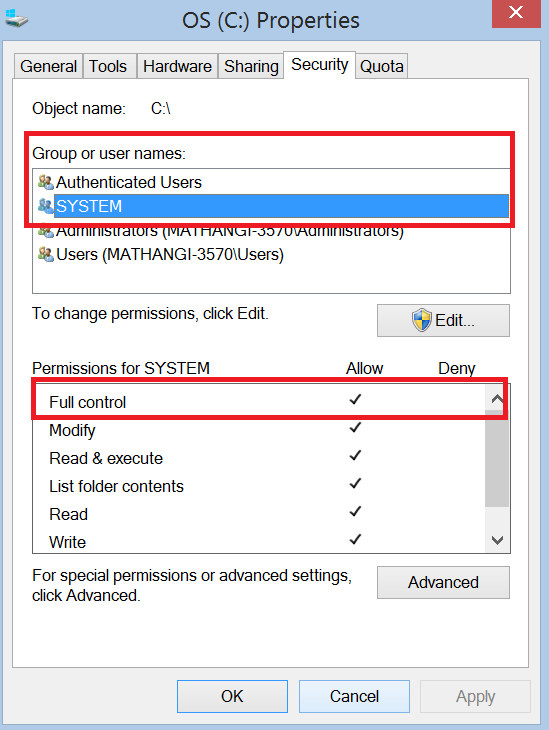Confirm with the OK button
Screen dimensions: 549x730
pos(232,696)
